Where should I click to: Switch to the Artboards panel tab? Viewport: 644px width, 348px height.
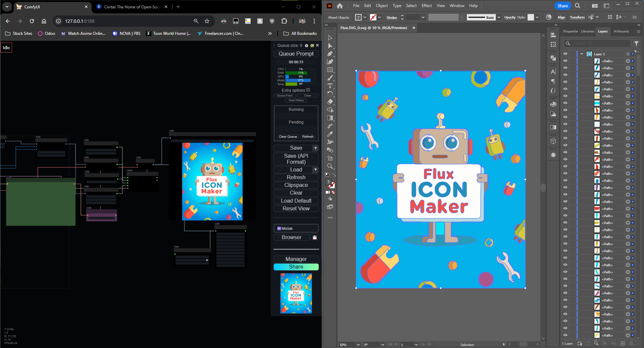click(x=621, y=31)
